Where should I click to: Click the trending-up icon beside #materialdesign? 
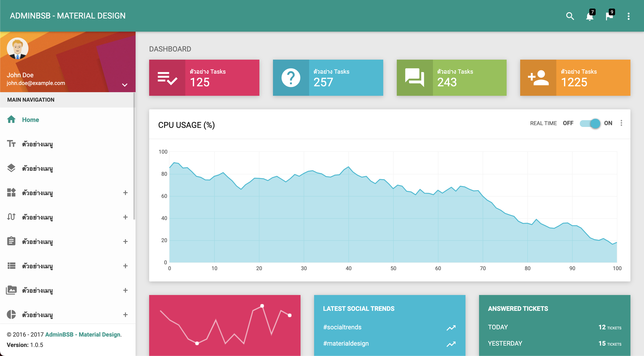point(451,344)
